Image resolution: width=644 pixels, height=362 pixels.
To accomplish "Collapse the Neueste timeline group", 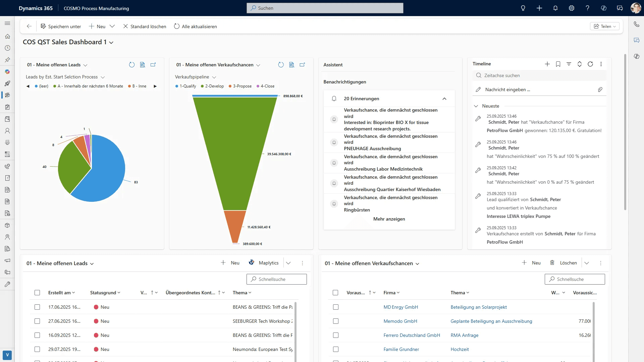I will tap(476, 106).
